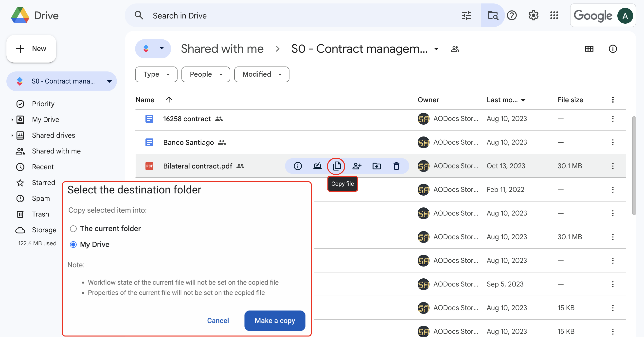The width and height of the screenshot is (644, 337).
Task: Select the Banco Santiago file name
Action: 189,142
